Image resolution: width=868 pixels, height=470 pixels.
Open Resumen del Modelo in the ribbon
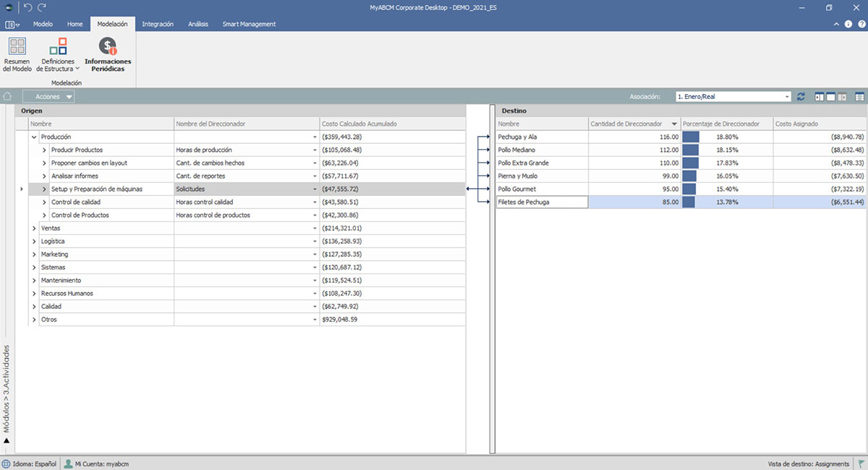[x=17, y=54]
